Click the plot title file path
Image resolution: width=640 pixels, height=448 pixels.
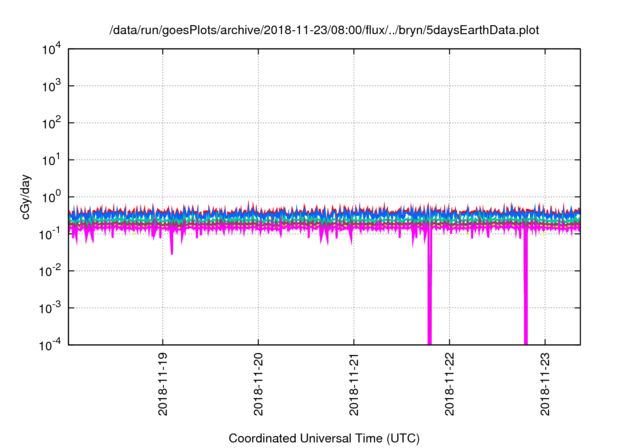click(324, 30)
